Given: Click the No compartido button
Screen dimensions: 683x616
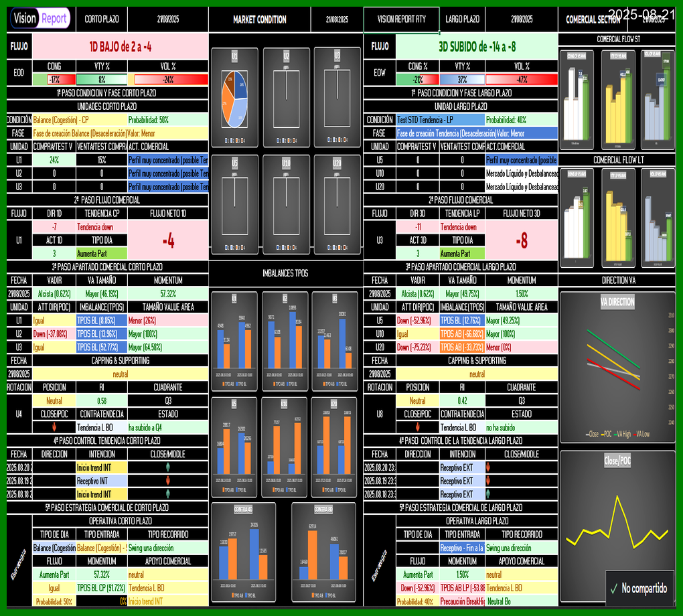Looking at the screenshot, I should [x=639, y=589].
